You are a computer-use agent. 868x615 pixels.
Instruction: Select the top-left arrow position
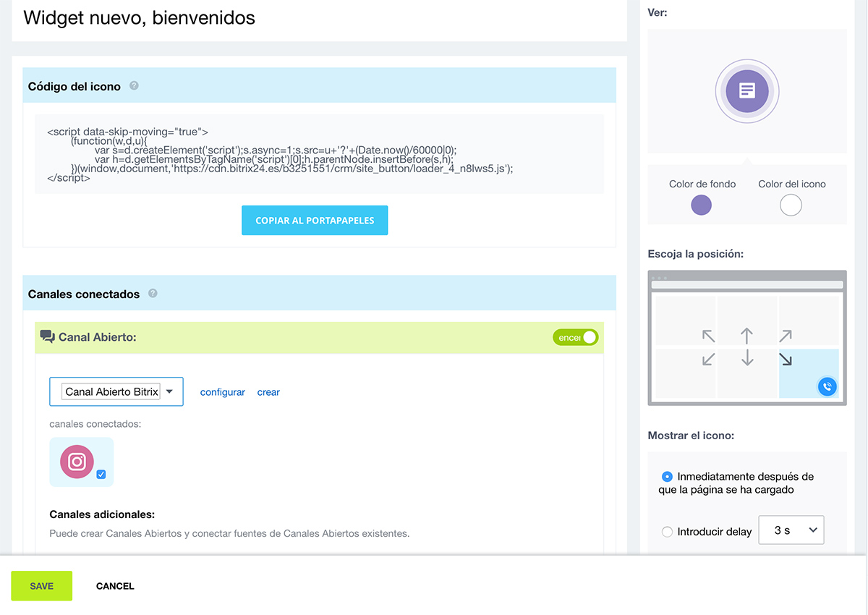pyautogui.click(x=708, y=336)
